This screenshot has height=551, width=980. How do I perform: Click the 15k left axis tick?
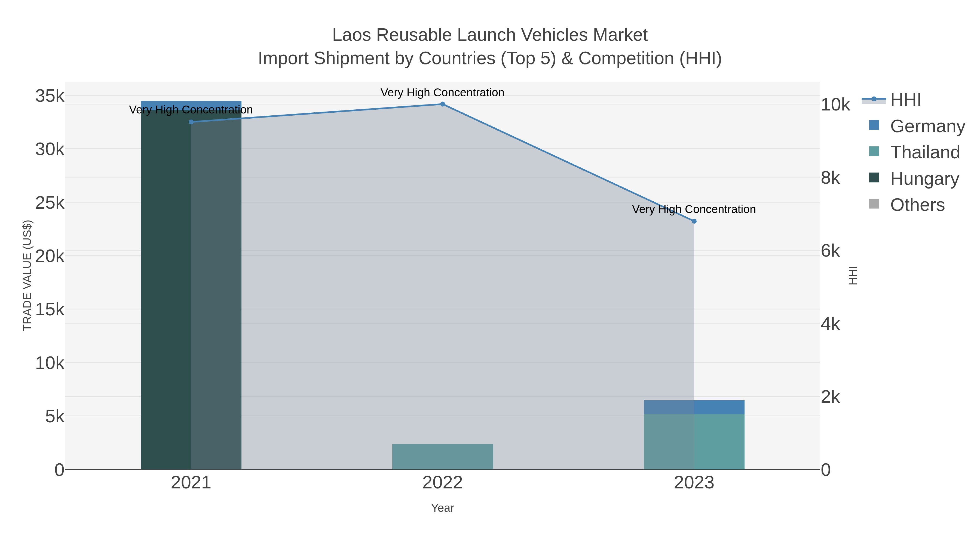point(50,310)
